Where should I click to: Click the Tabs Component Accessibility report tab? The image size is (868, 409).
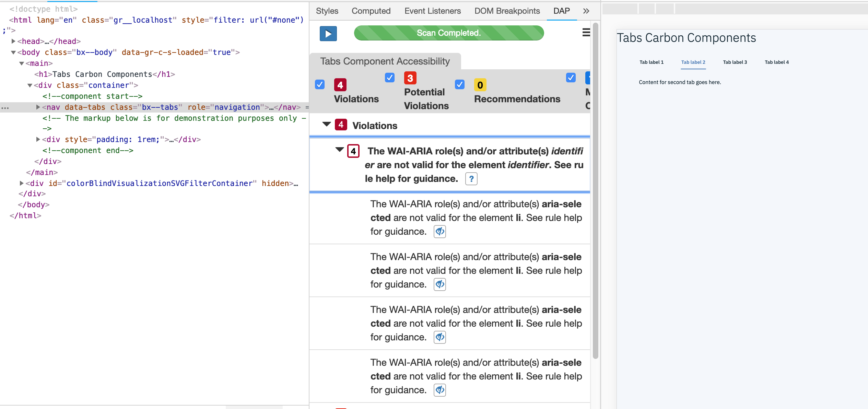385,61
